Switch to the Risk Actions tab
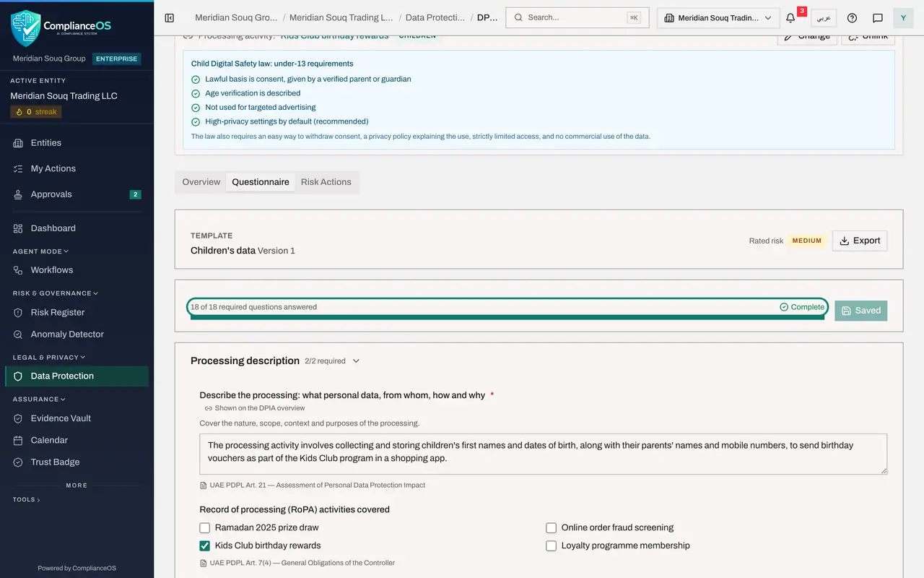Viewport: 924px width, 578px height. tap(326, 182)
